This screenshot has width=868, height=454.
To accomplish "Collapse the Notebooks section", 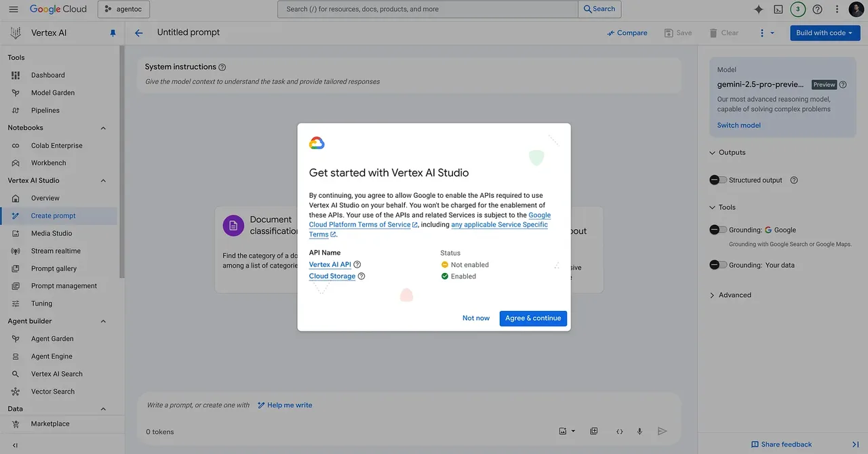I will [103, 128].
